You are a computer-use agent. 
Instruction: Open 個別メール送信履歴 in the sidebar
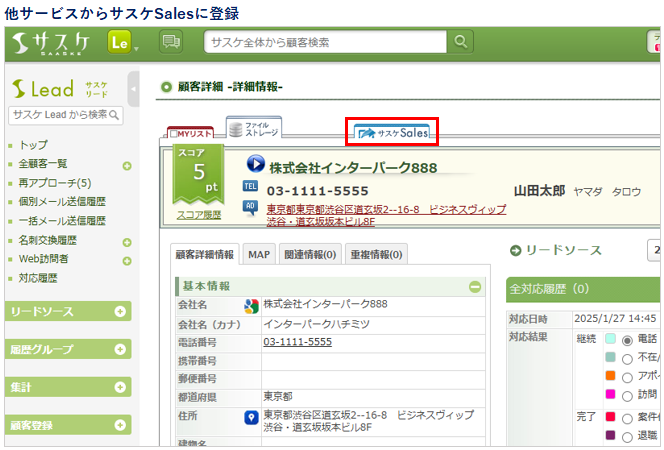(62, 202)
